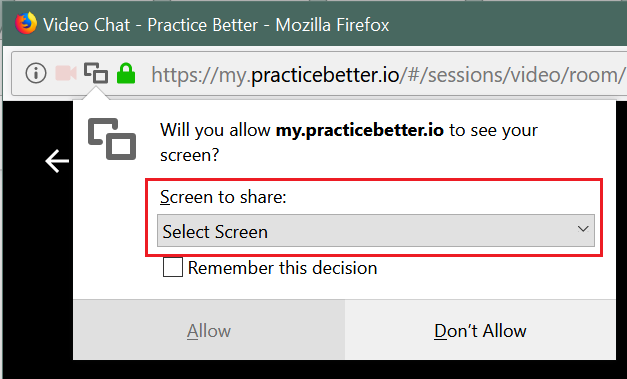Click the 'Video Chat - Practice Better' window title
The image size is (627, 379).
coord(150,25)
